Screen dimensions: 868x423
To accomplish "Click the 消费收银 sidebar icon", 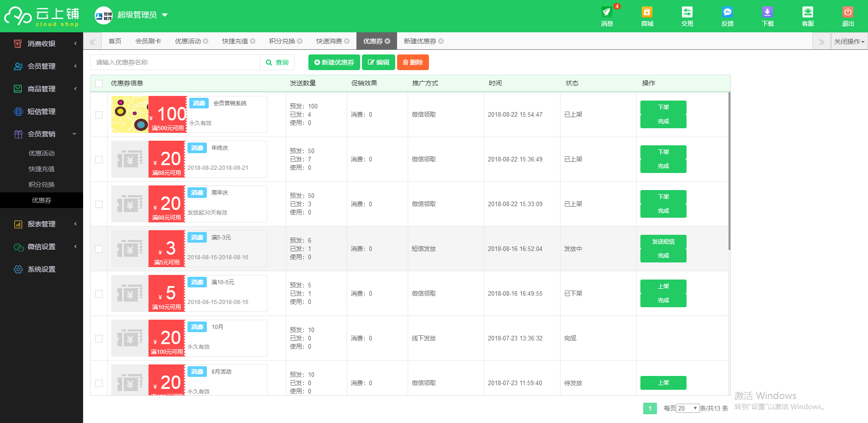I will click(18, 44).
